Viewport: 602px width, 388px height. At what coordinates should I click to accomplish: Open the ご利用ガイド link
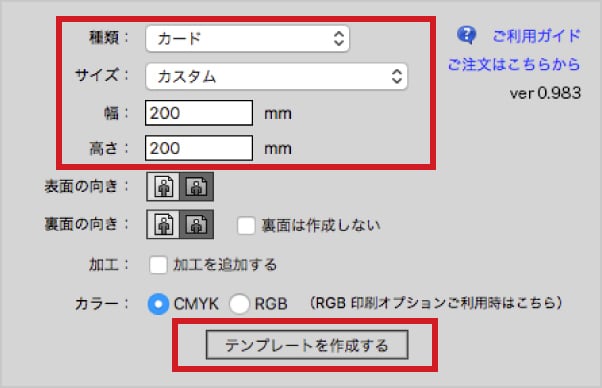[537, 36]
